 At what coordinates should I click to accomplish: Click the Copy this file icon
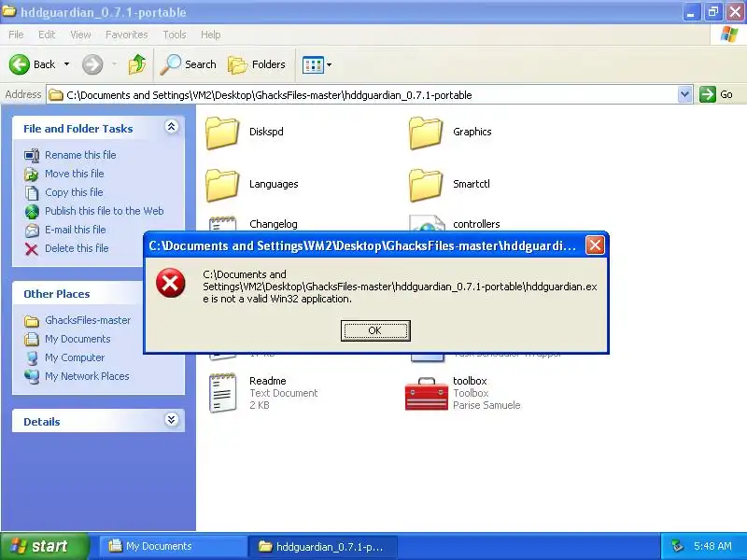coord(32,192)
